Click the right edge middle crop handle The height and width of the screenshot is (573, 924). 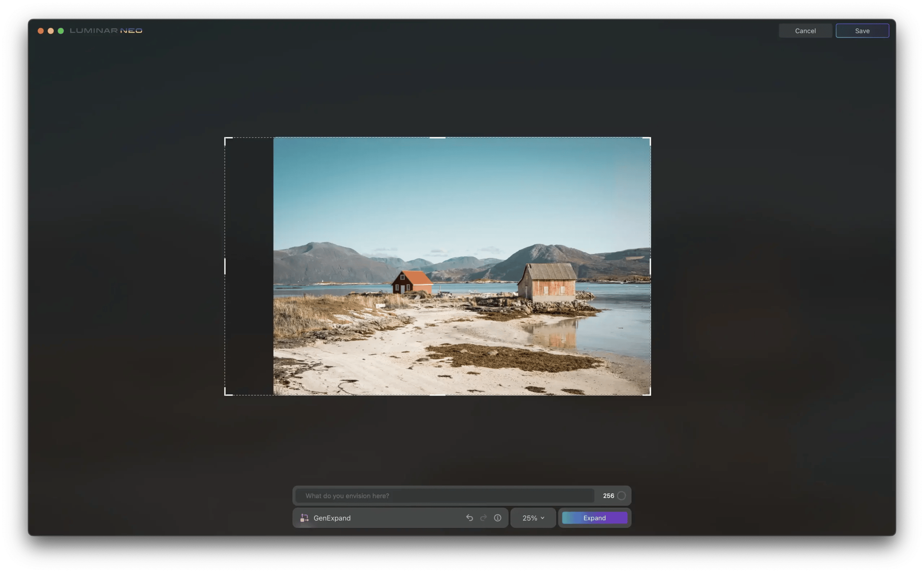click(x=650, y=266)
